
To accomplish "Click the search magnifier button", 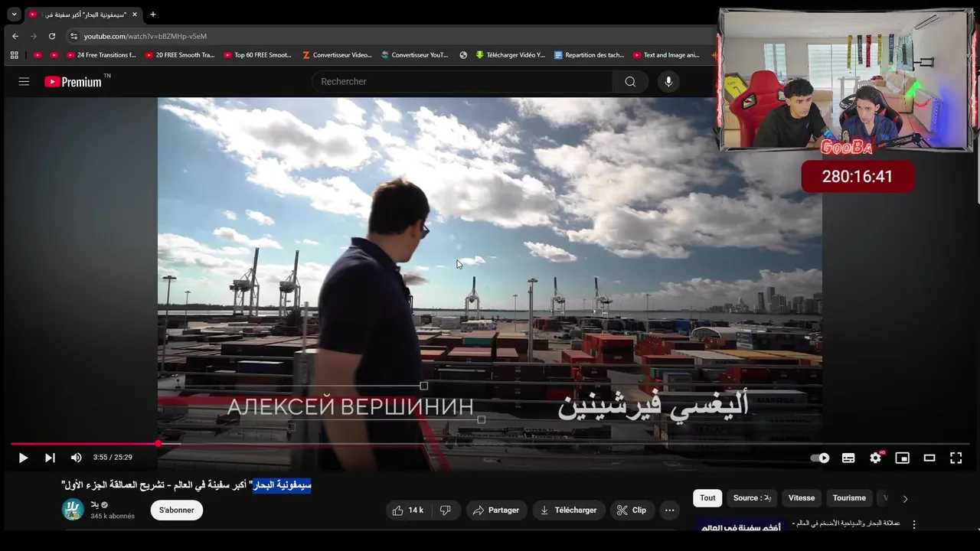I will click(630, 82).
